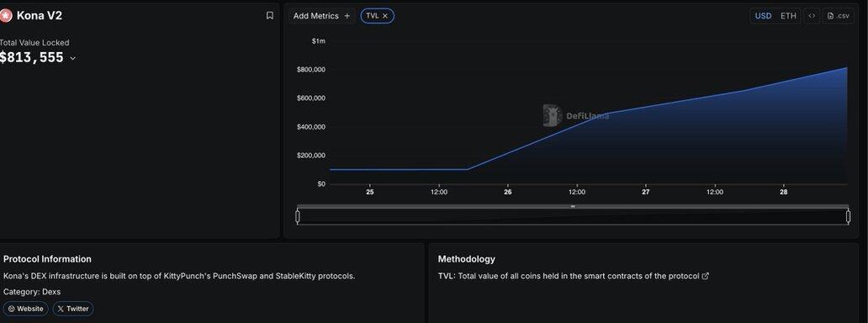Screen dimensions: 868x323
Task: Download chart data as .csv
Action: (x=838, y=16)
